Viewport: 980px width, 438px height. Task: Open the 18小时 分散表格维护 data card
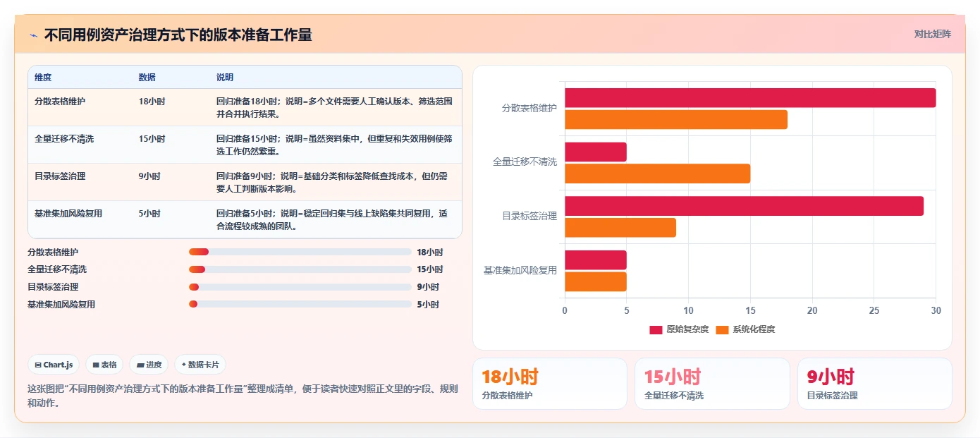tap(550, 384)
